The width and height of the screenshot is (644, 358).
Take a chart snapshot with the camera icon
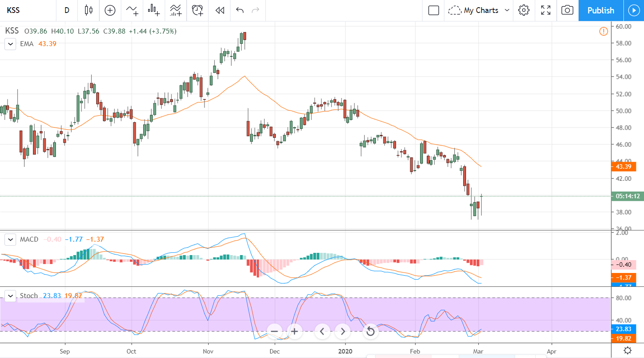click(x=567, y=10)
